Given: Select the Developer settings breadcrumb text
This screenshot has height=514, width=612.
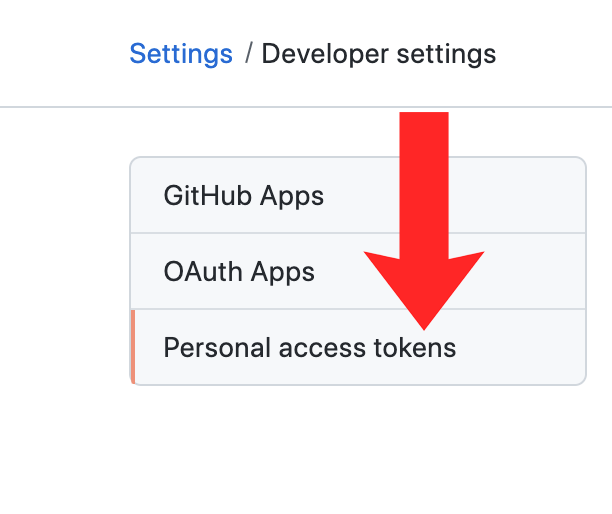Looking at the screenshot, I should click(378, 53).
